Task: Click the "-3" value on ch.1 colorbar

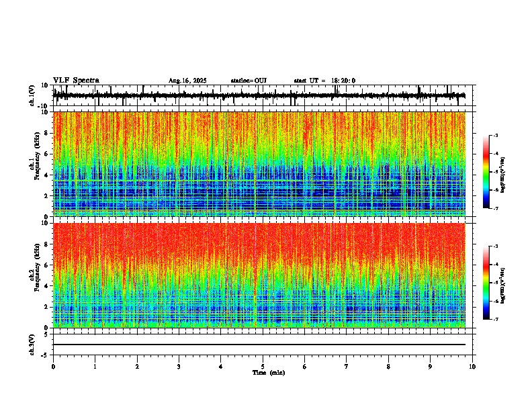Action: pos(495,135)
